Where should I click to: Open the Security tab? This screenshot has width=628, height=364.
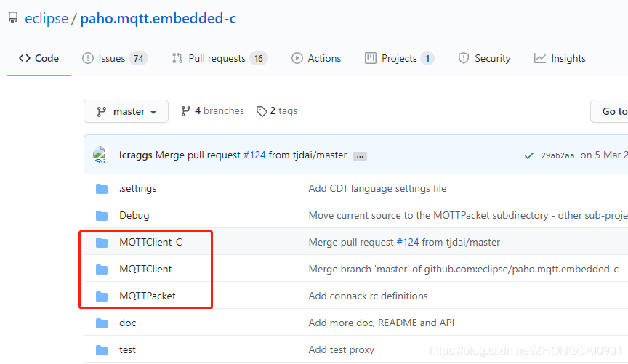point(485,58)
